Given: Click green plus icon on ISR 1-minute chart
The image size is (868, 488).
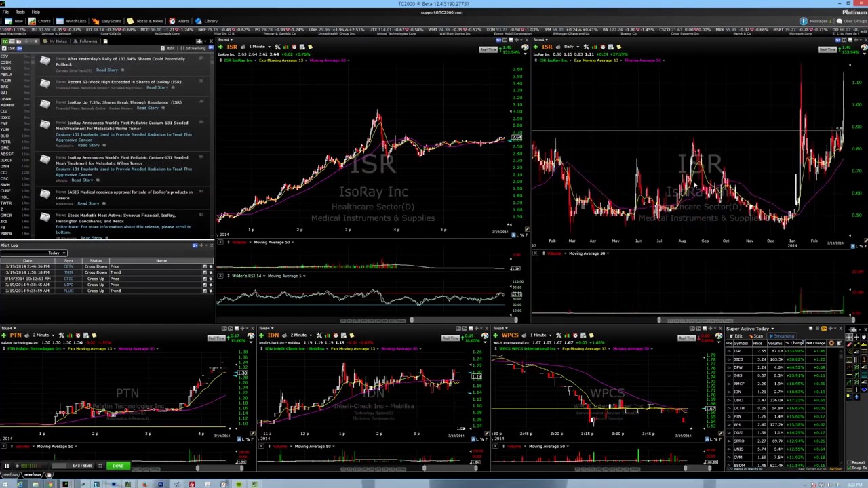Looking at the screenshot, I should (x=220, y=47).
